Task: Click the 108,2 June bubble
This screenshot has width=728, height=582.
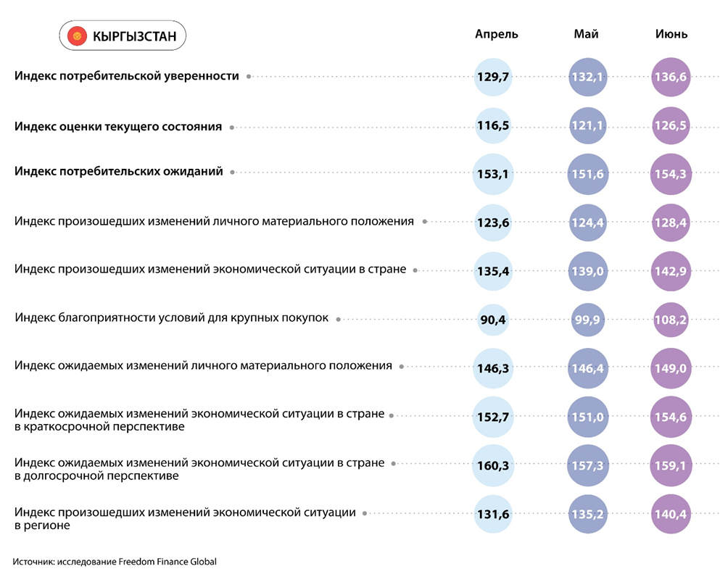Action: (671, 319)
